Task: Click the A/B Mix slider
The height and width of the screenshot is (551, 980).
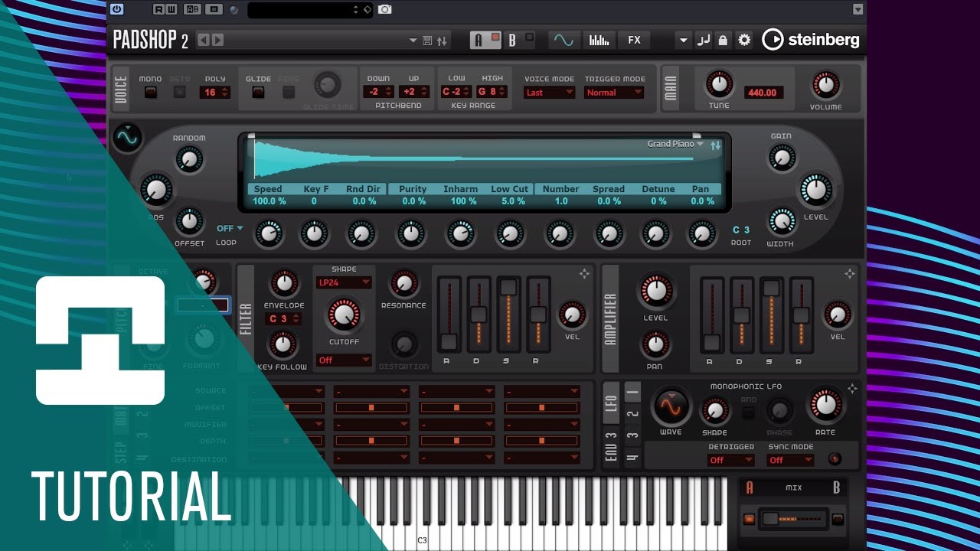Action: click(792, 519)
